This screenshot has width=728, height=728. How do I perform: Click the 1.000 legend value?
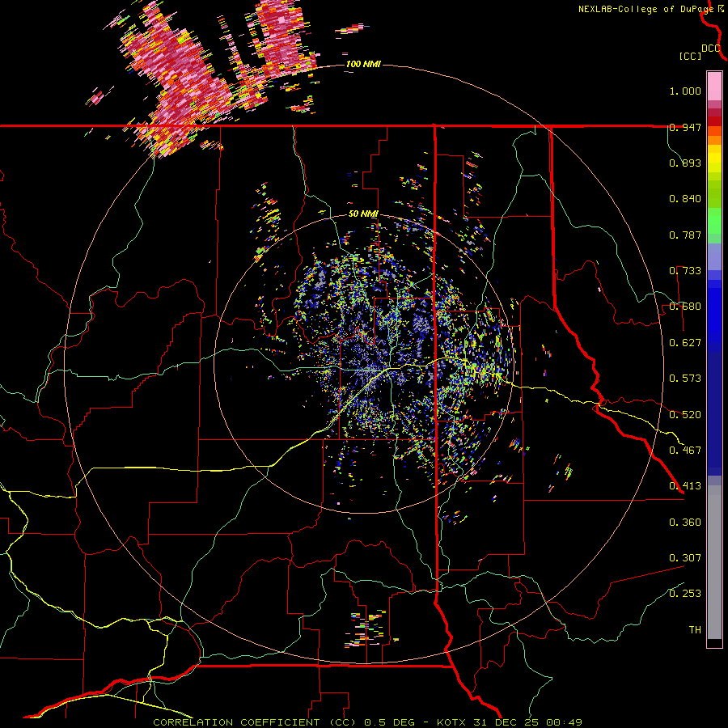click(x=685, y=91)
